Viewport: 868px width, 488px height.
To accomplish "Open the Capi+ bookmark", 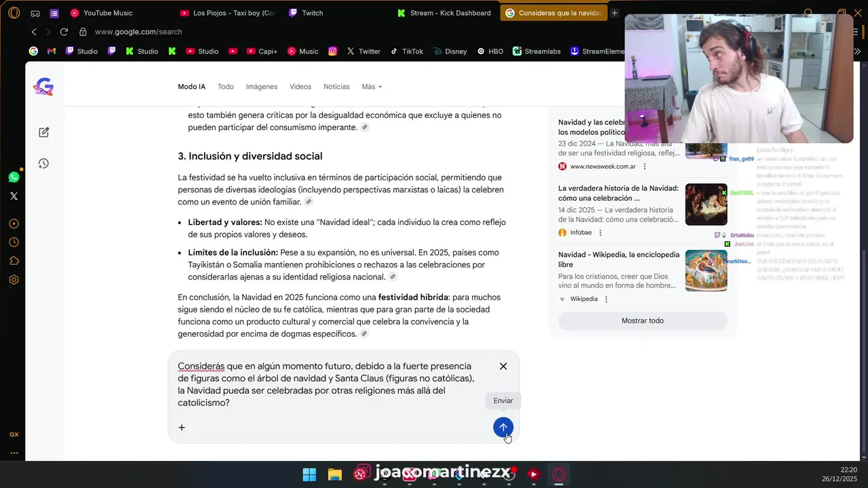I will [262, 51].
